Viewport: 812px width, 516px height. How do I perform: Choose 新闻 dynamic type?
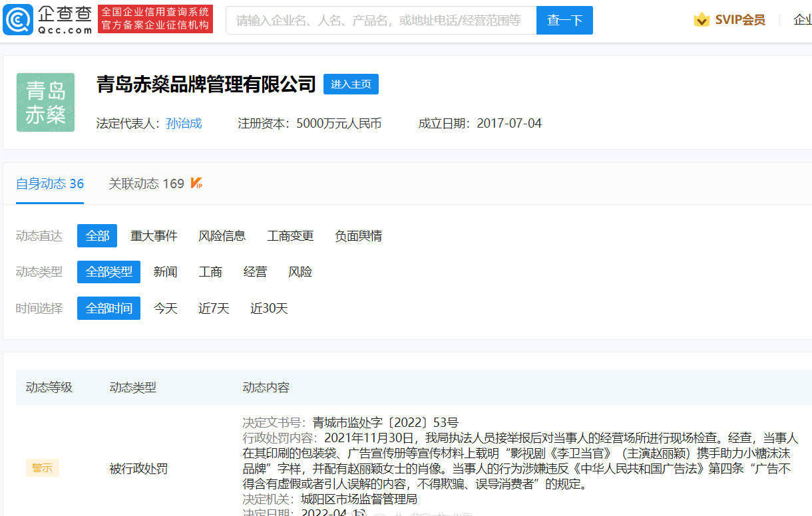click(x=165, y=272)
